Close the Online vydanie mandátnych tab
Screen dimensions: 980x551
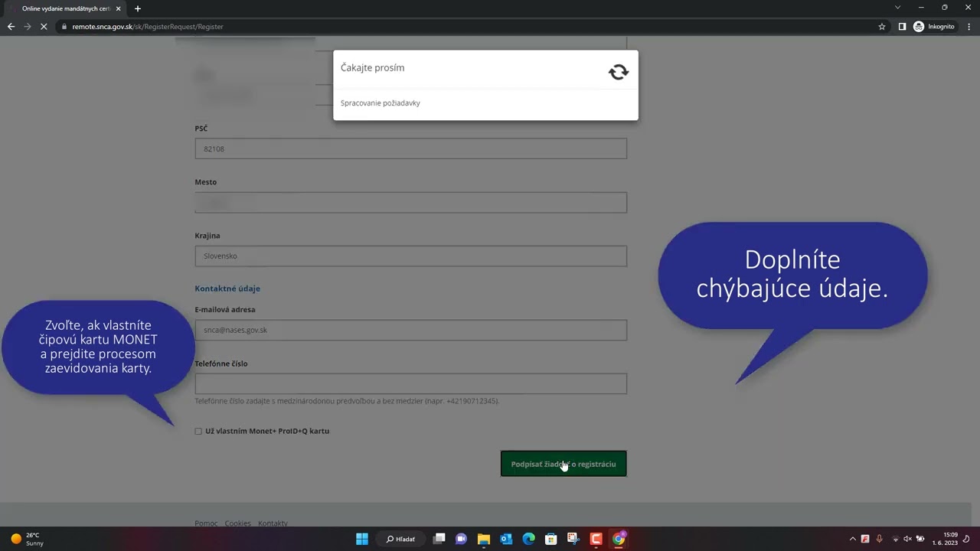tap(118, 8)
